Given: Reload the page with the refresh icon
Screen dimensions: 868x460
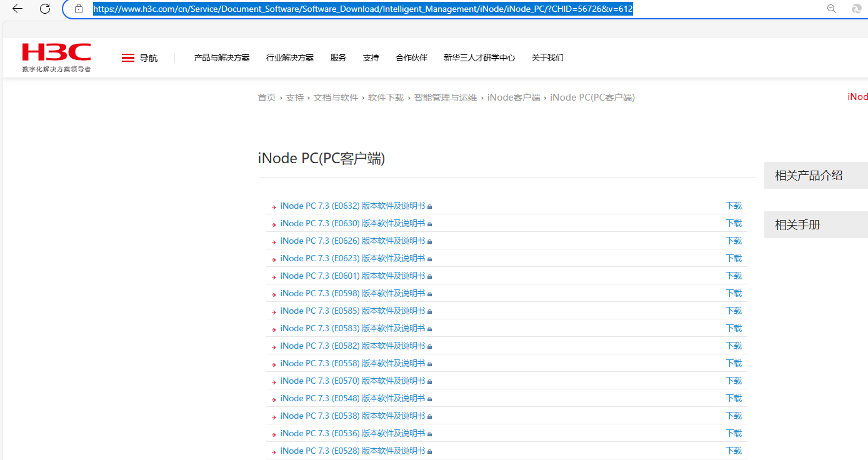Looking at the screenshot, I should point(45,9).
